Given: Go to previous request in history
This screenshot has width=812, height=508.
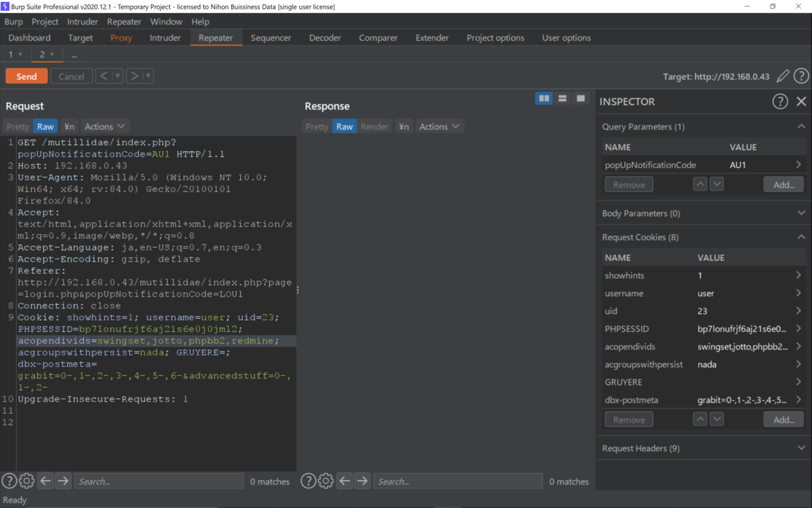Looking at the screenshot, I should click(104, 76).
